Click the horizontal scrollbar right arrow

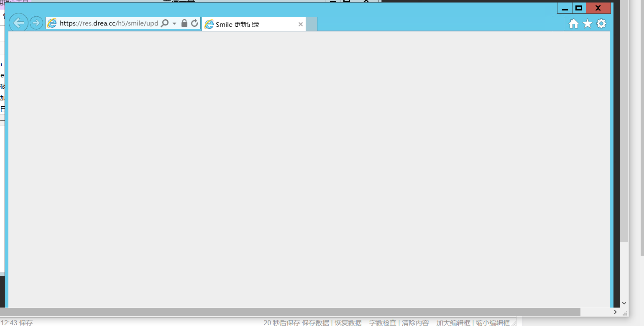615,312
